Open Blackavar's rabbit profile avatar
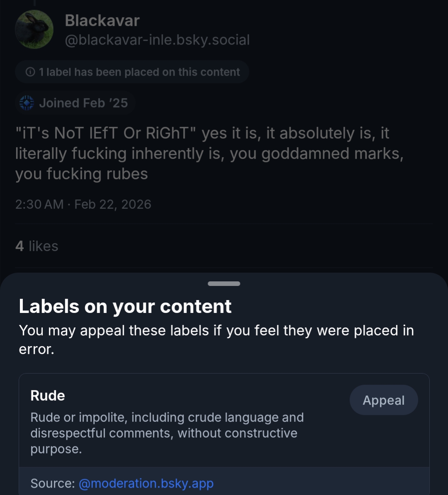448x495 pixels. 34,30
